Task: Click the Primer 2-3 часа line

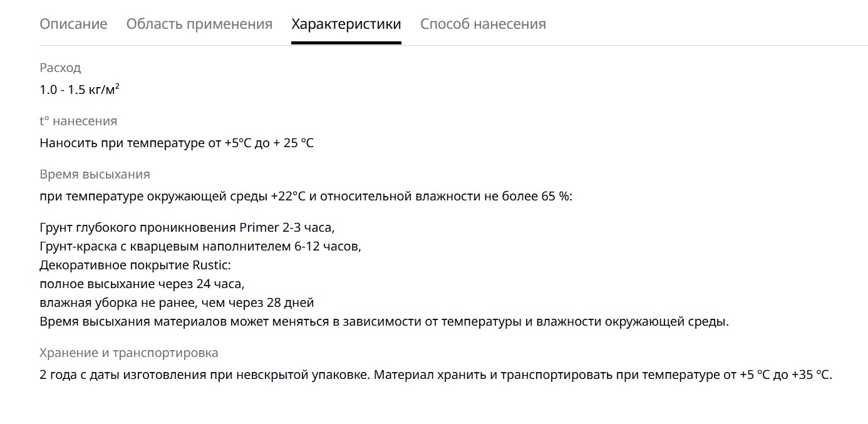Action: (x=187, y=227)
